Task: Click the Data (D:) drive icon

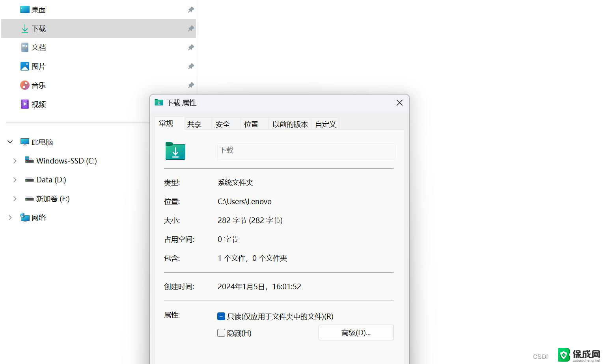Action: [29, 180]
